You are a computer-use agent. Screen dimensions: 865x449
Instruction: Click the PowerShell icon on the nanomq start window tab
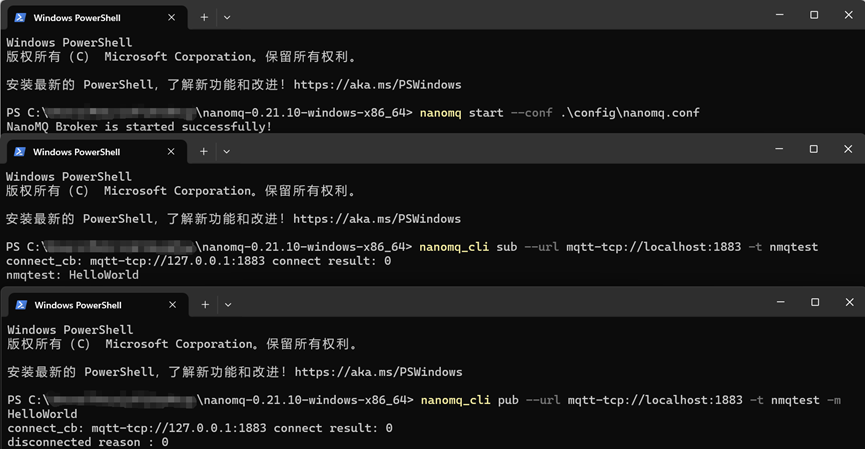19,17
